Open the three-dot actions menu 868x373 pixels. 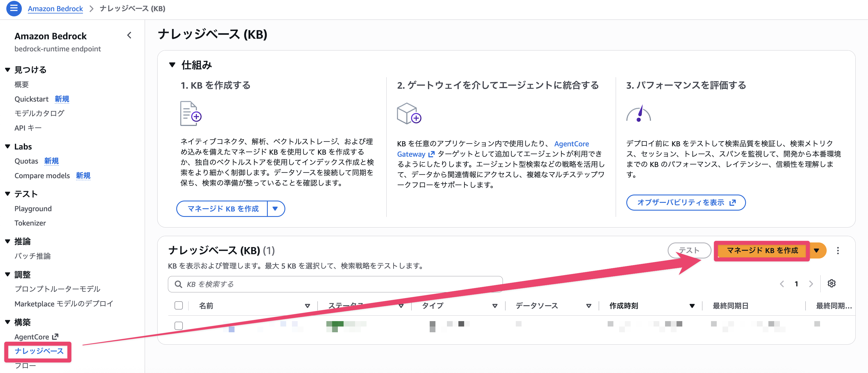coord(838,251)
